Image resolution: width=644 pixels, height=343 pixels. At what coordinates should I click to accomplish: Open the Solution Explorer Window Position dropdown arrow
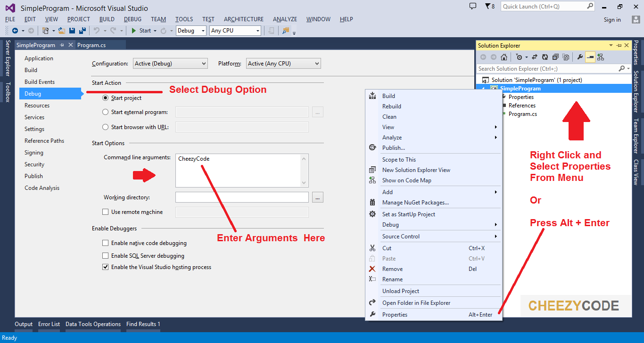coord(611,45)
